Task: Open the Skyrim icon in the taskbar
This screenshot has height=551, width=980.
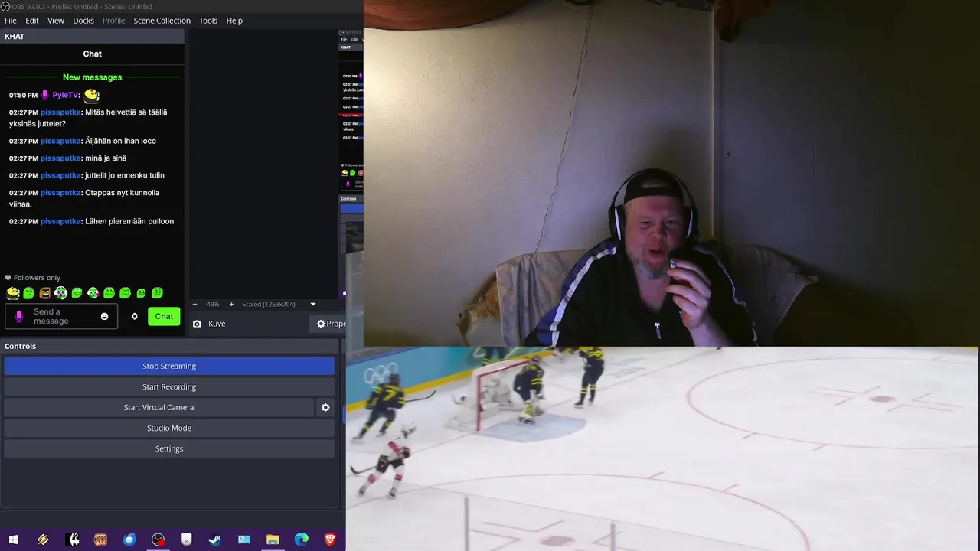Action: 73,540
